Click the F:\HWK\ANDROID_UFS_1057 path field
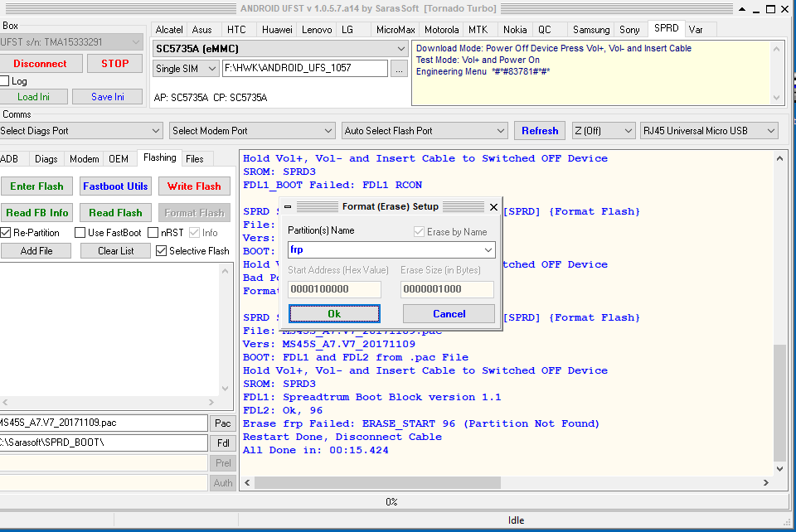 304,69
